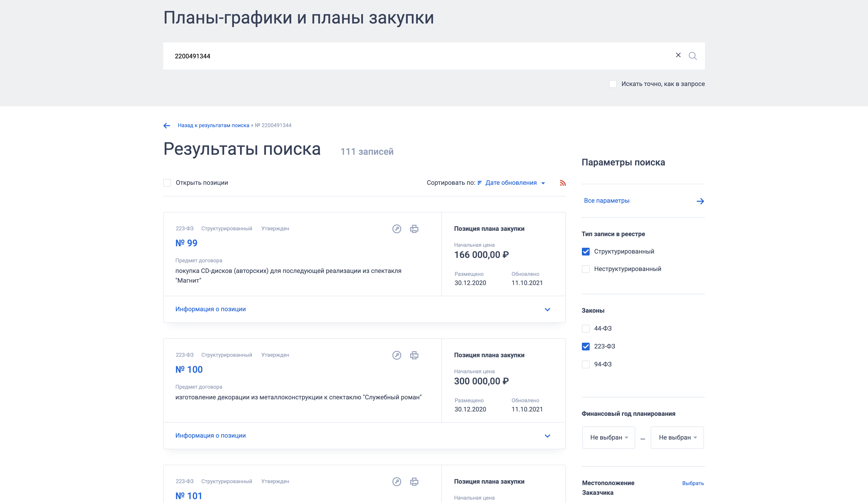This screenshot has width=868, height=503.
Task: Open the second Не выбран year dropdown
Action: point(677,438)
